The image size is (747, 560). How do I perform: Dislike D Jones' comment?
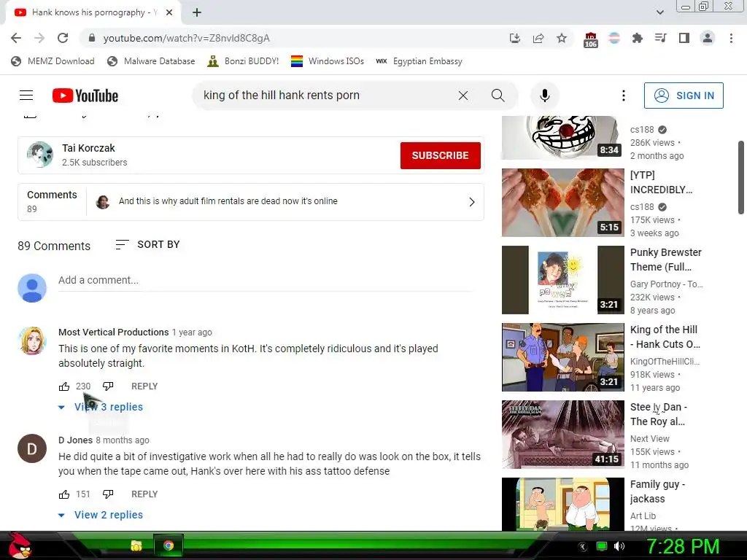pyautogui.click(x=108, y=494)
